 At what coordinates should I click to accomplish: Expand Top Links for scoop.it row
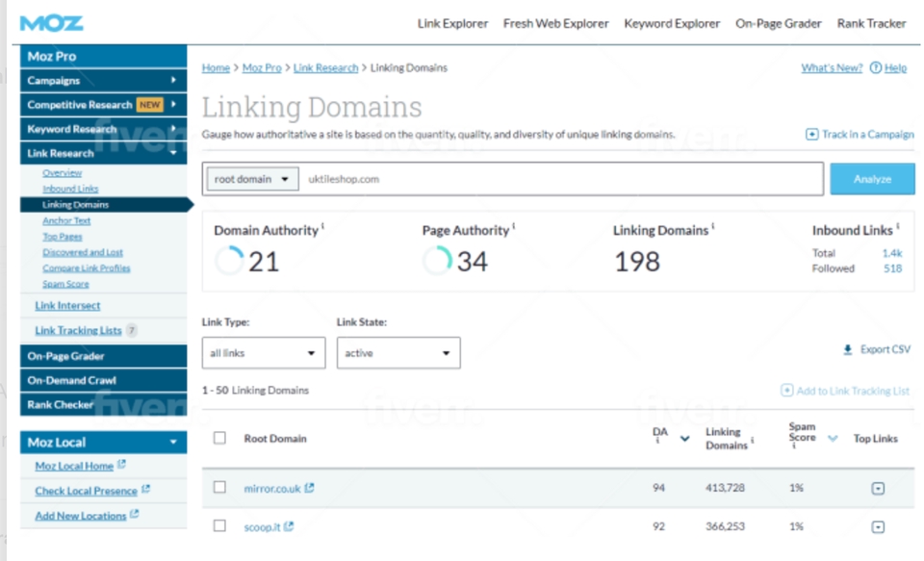(x=878, y=526)
